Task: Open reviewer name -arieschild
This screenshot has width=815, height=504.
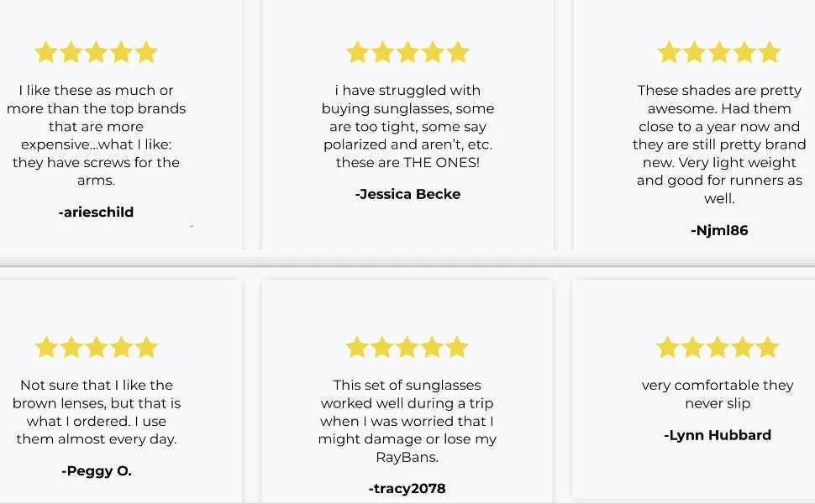Action: pos(96,213)
